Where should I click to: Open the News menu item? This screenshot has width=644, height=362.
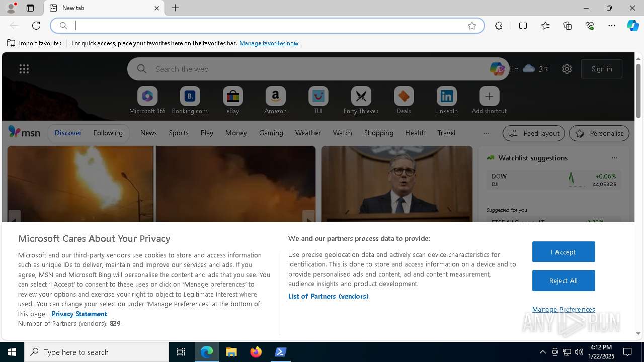tap(148, 133)
